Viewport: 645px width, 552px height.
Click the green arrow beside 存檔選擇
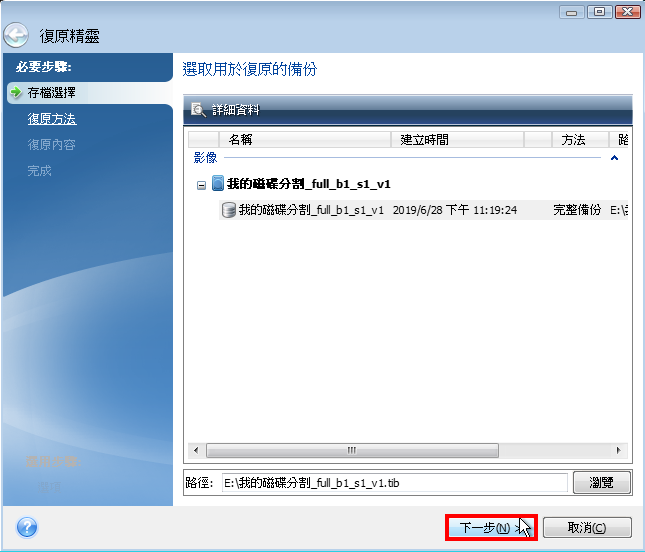[x=15, y=93]
